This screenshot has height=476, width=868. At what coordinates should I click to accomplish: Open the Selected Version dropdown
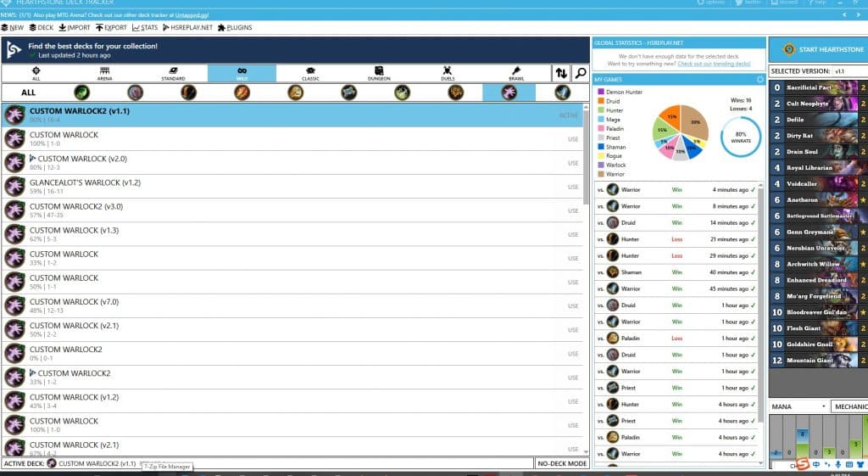click(x=848, y=71)
